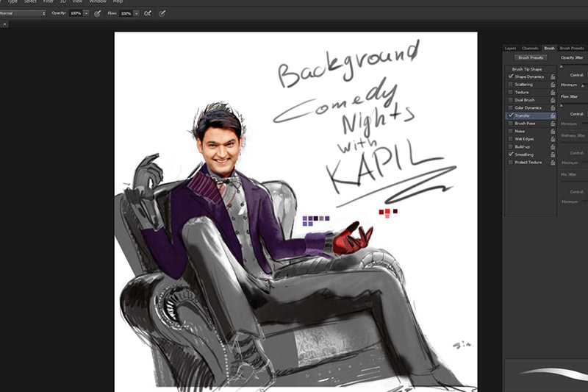Enable the Noise checkbox

pyautogui.click(x=510, y=132)
